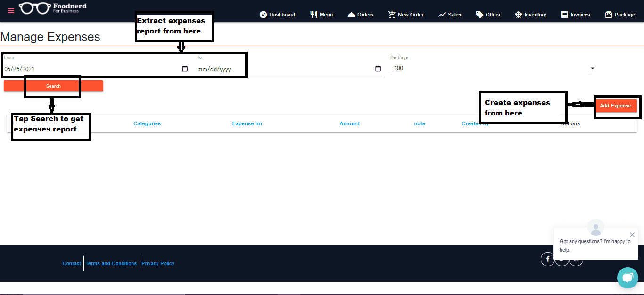Click the Sales trend icon
644x295 pixels.
click(x=442, y=15)
